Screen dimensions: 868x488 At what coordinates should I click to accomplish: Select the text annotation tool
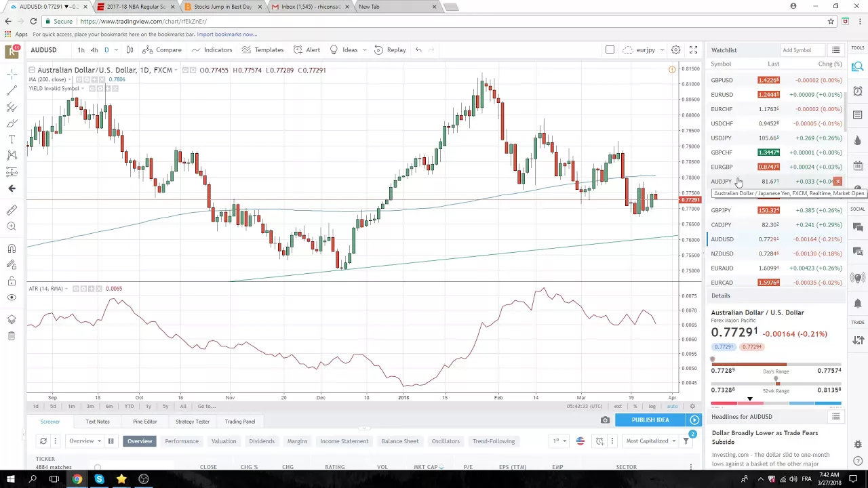12,139
